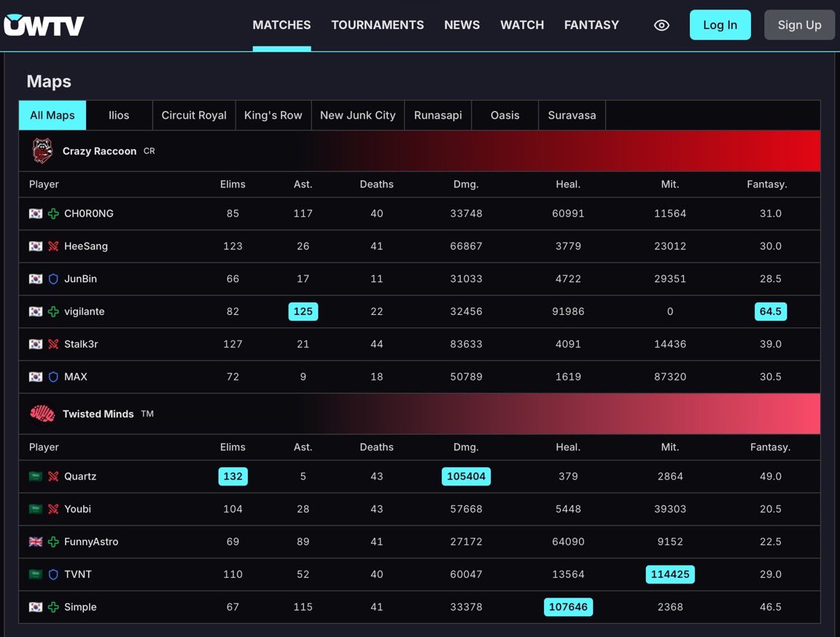
Task: Click the damage role icon beside Quartz
Action: tap(53, 477)
